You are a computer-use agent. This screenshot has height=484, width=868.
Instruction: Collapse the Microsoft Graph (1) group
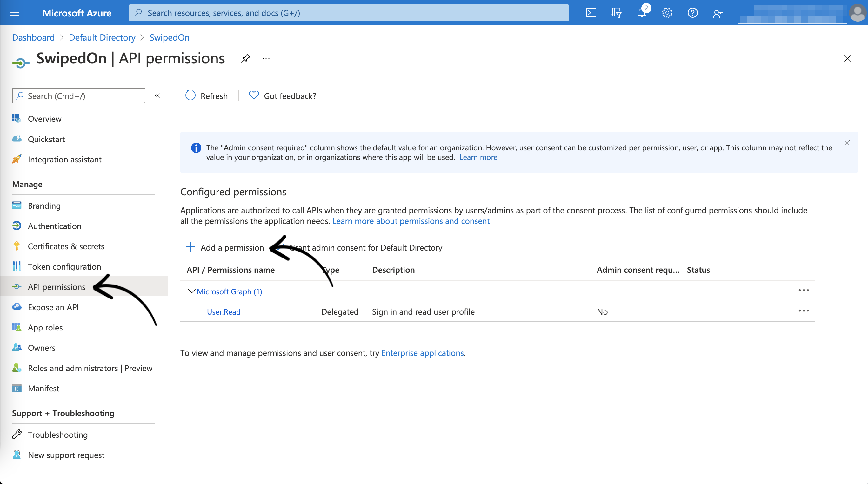click(191, 291)
